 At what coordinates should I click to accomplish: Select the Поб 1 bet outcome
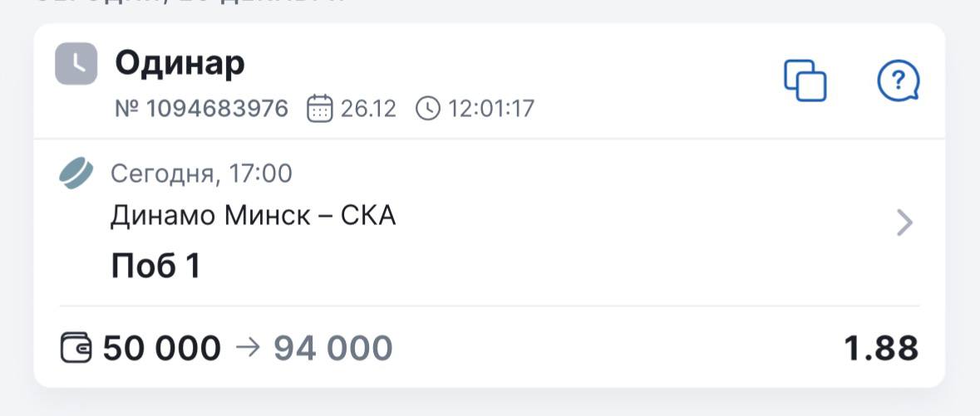tap(156, 267)
